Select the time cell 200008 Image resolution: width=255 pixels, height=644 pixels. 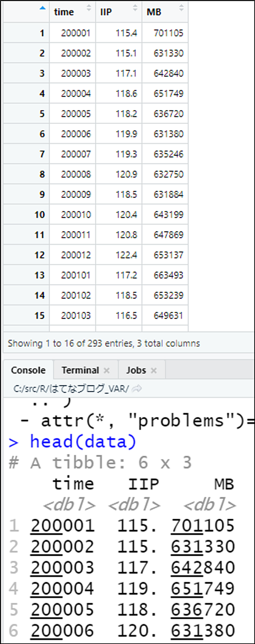coord(76,174)
